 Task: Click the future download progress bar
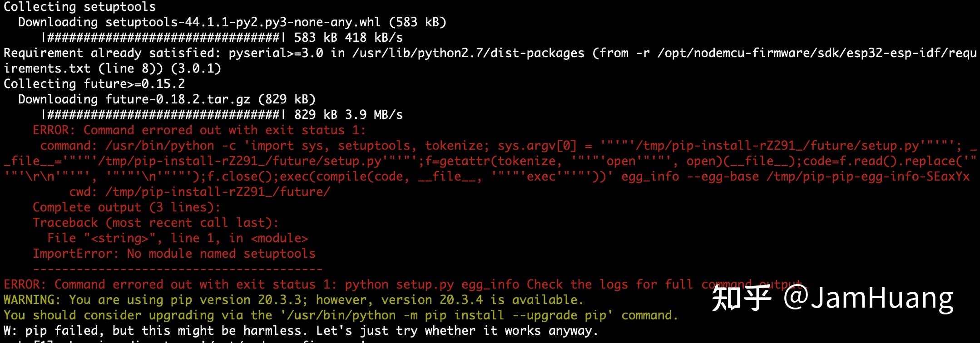tap(163, 115)
